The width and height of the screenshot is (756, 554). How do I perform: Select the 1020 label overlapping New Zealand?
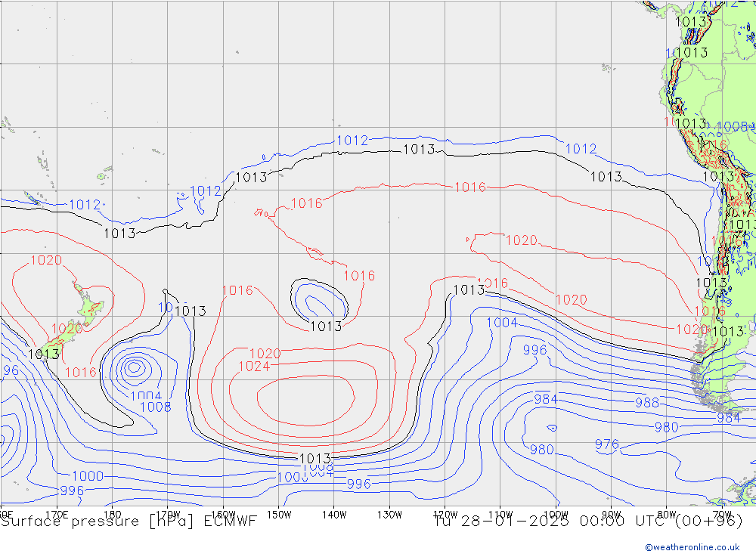[x=67, y=330]
